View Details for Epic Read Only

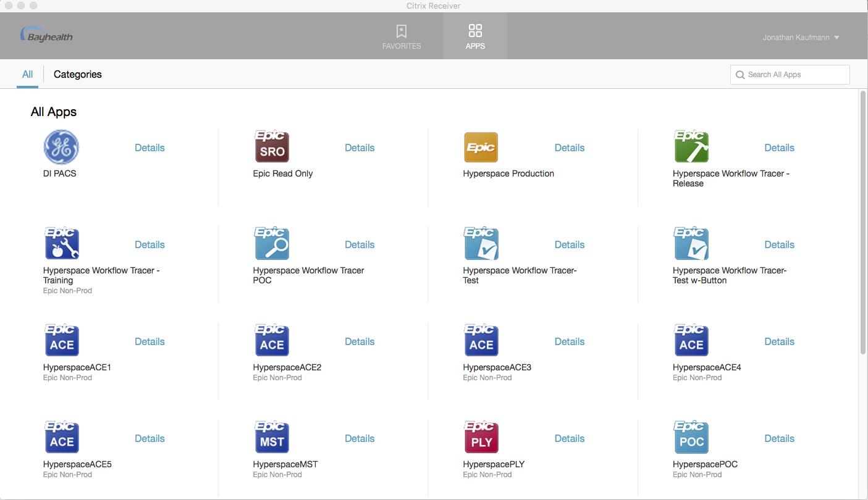(x=360, y=148)
